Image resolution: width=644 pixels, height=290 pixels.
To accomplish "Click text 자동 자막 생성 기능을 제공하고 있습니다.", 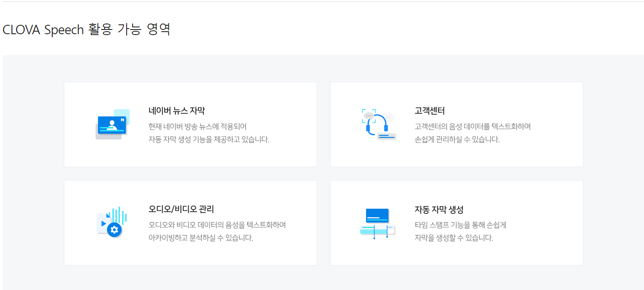I will click(x=209, y=139).
